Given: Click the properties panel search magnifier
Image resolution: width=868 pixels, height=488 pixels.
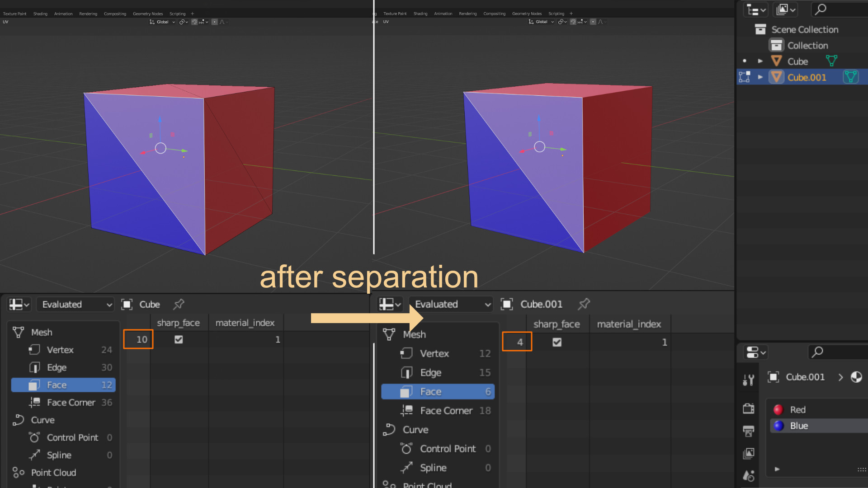Looking at the screenshot, I should pyautogui.click(x=817, y=352).
